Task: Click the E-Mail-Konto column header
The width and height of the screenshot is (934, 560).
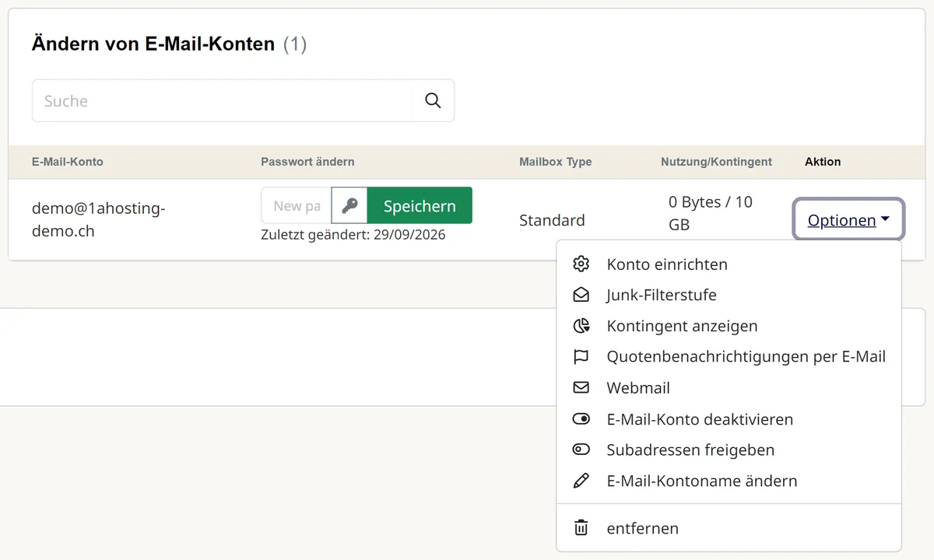Action: click(68, 162)
